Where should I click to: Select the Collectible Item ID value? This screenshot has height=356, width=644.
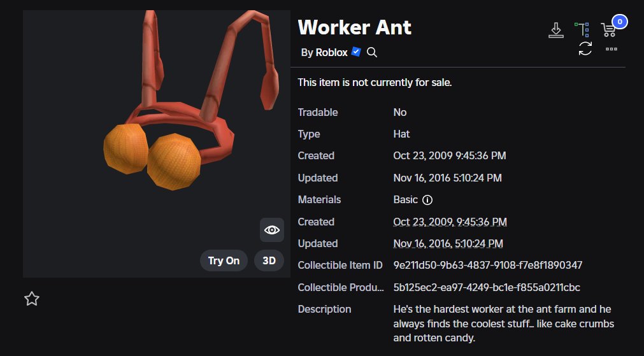487,266
